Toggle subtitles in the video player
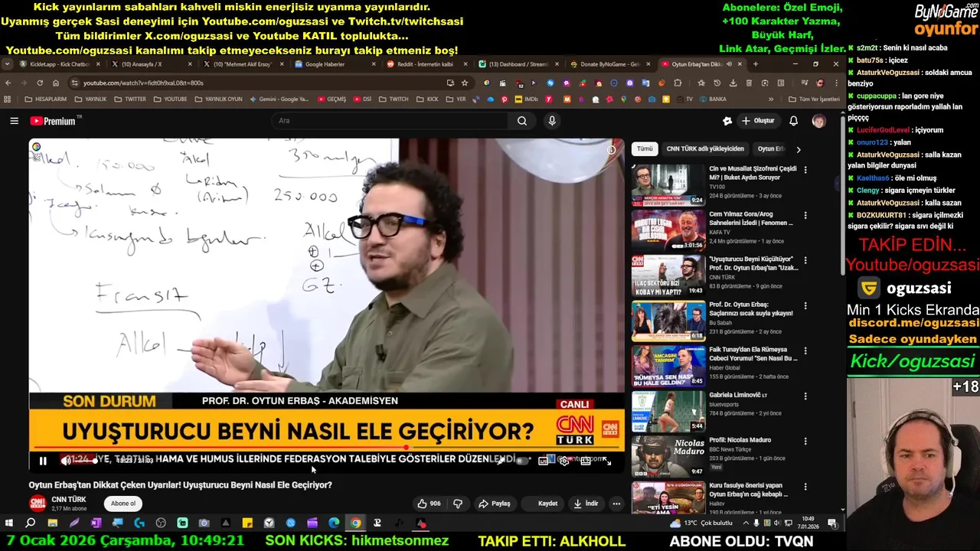Screen dimensions: 980x551 tap(544, 461)
